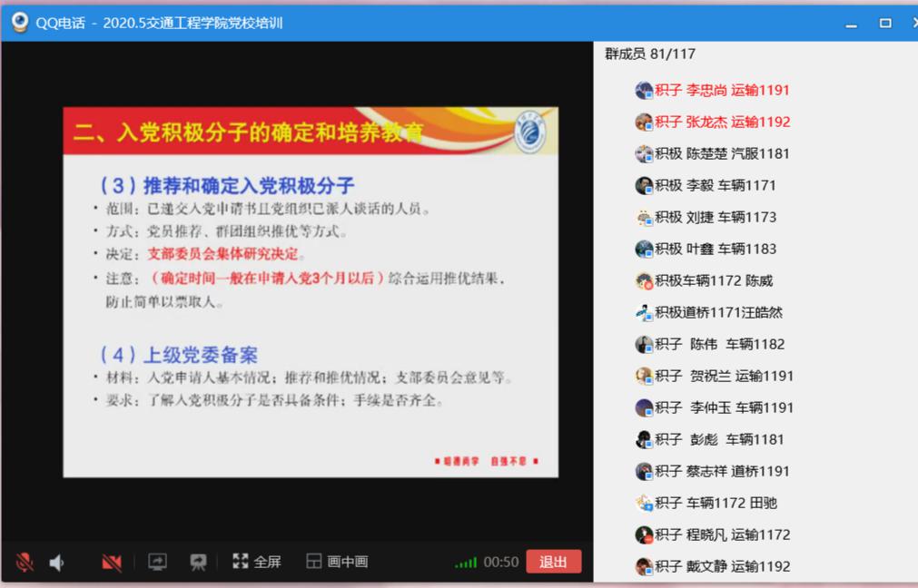Click the QQ penguin logo in title bar
918x588 pixels.
point(19,22)
